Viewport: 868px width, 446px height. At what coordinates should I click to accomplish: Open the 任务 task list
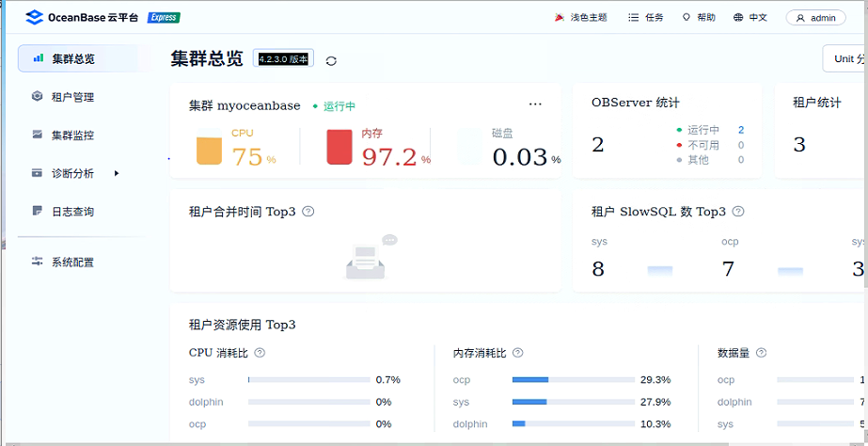click(646, 18)
